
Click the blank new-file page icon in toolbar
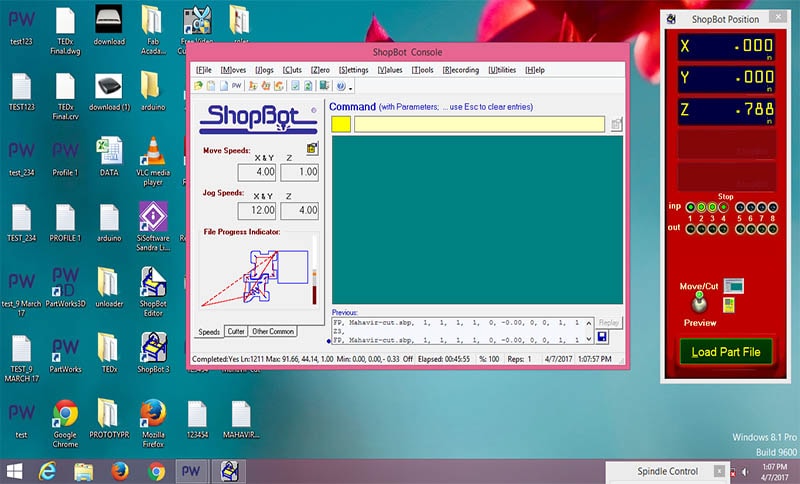[x=223, y=86]
